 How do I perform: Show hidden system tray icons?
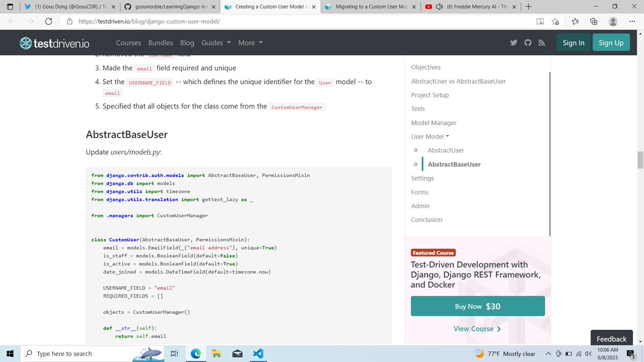coord(548,353)
